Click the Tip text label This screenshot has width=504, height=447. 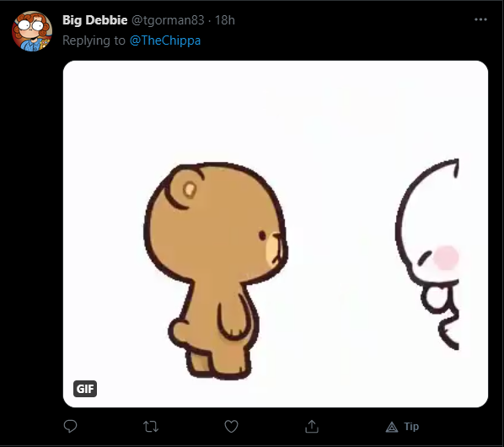pyautogui.click(x=411, y=427)
